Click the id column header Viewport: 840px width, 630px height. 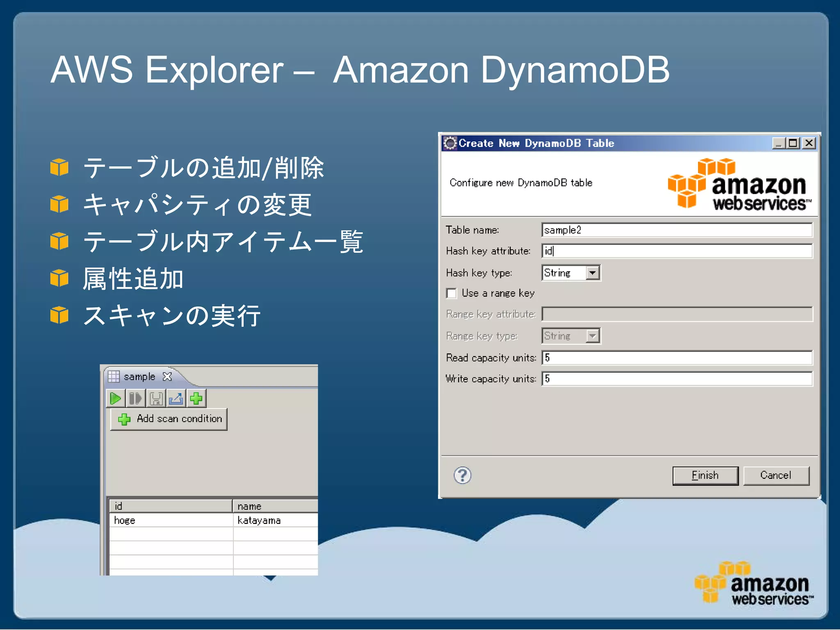click(x=171, y=506)
